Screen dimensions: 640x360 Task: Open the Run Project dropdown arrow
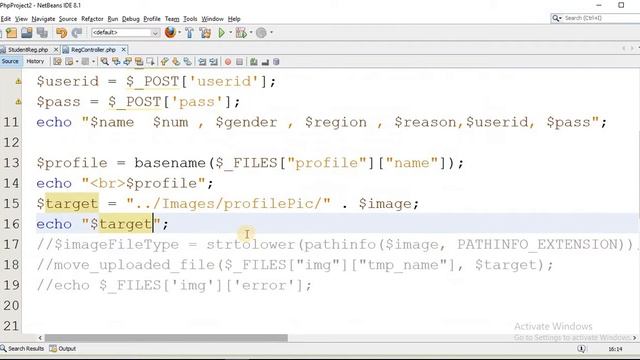point(230,32)
